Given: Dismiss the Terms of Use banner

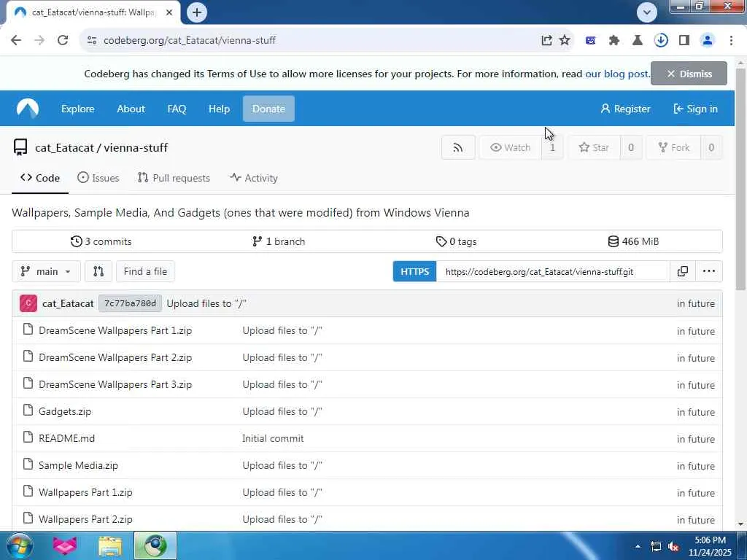Looking at the screenshot, I should click(689, 74).
